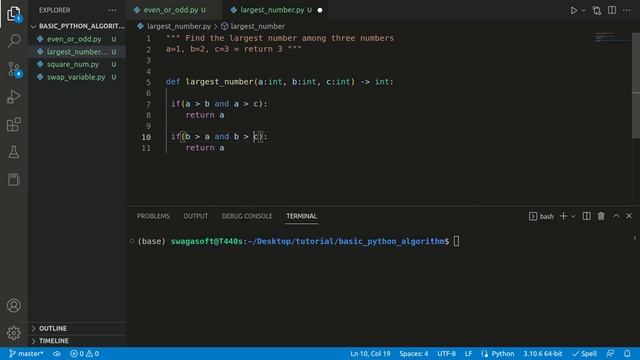The width and height of the screenshot is (640, 360).
Task: Open errors and warnings status item
Action: pos(84,353)
